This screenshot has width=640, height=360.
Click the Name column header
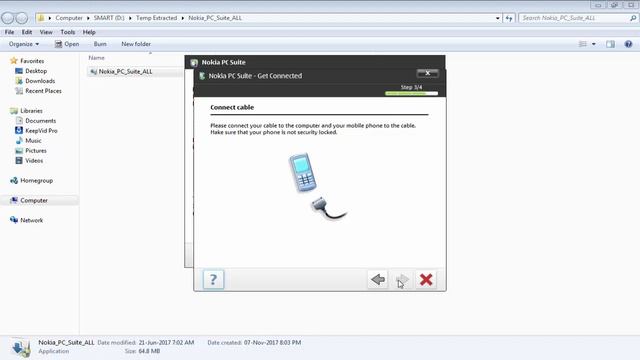tap(97, 58)
